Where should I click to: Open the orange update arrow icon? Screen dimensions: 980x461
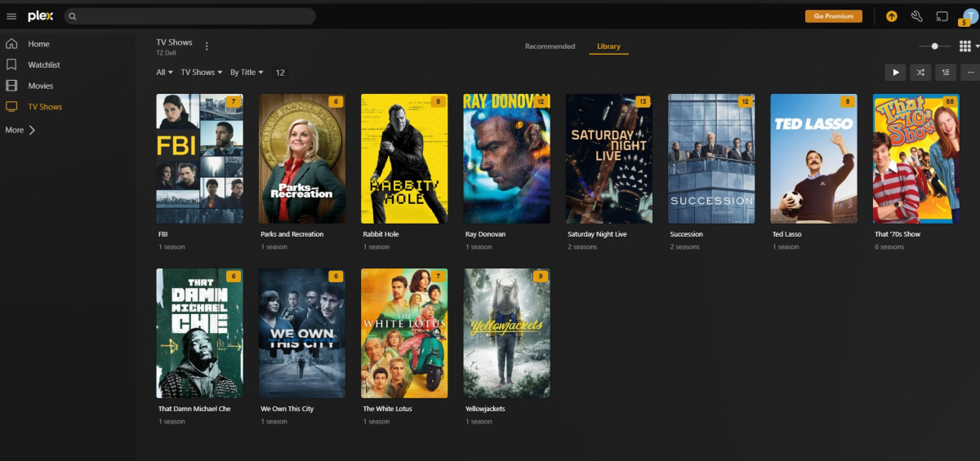[892, 16]
